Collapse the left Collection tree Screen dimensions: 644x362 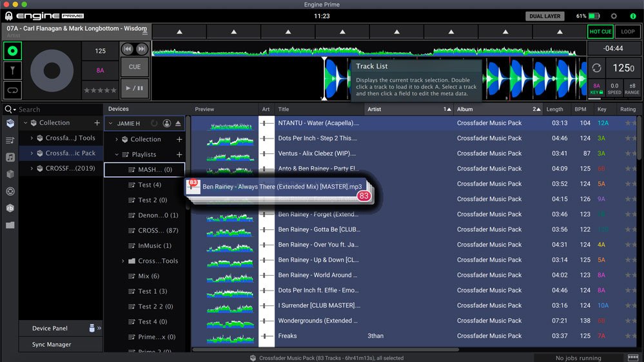coord(26,123)
